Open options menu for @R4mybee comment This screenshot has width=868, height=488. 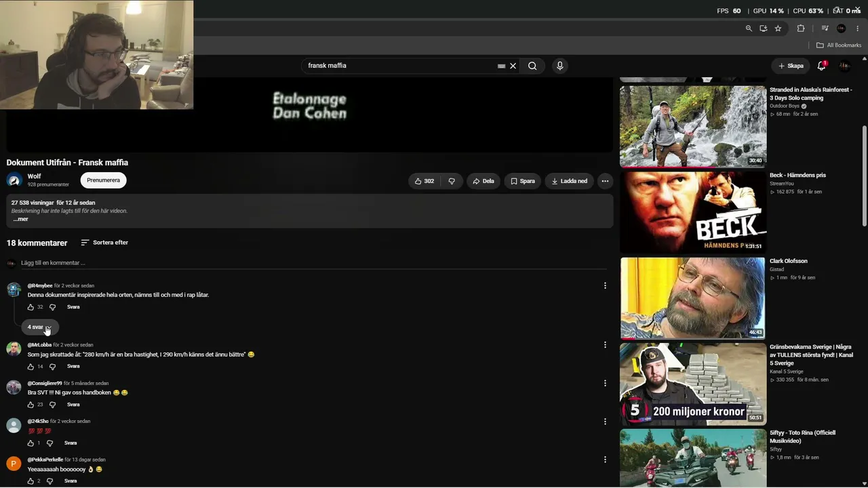605,286
